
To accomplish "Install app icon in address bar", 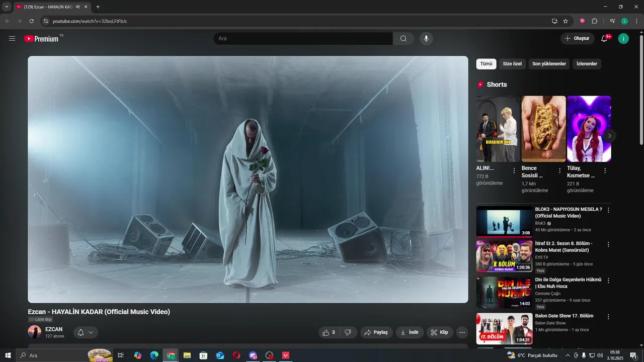I will coord(554,21).
